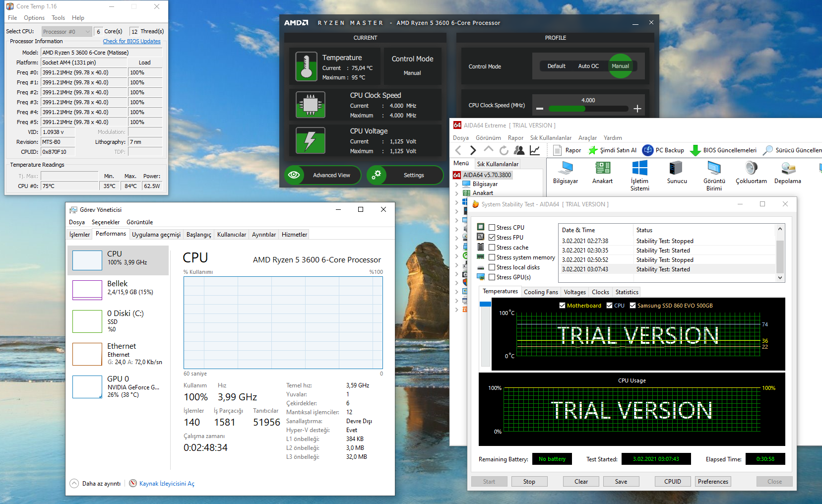Click the Ryzen Master temperature thermometer icon

pos(307,66)
